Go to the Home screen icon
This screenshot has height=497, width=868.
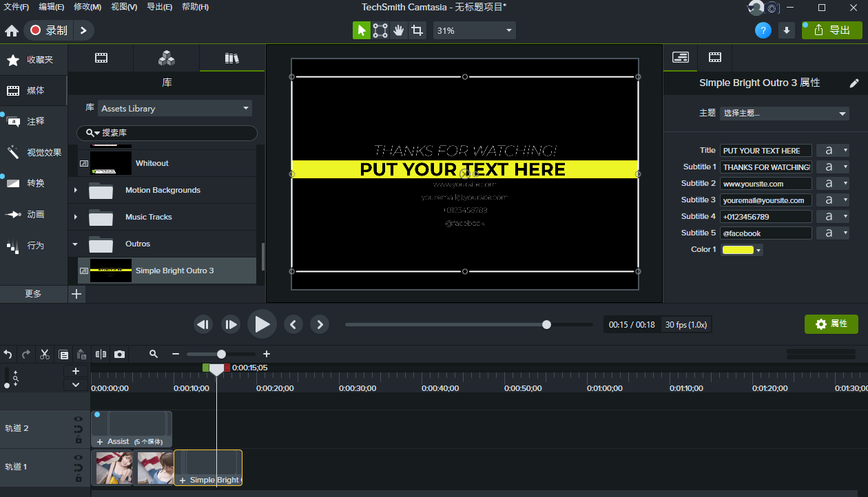12,30
